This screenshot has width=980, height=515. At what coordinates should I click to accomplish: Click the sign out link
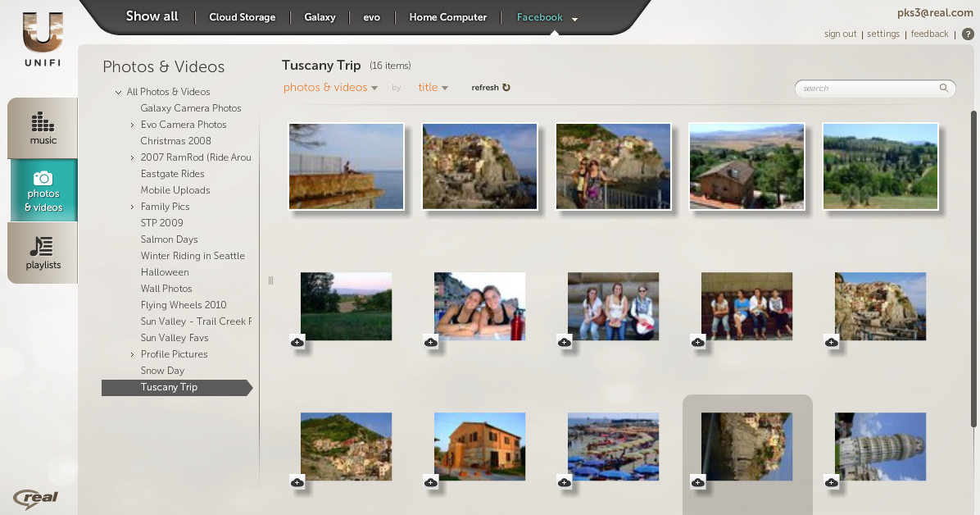[840, 34]
